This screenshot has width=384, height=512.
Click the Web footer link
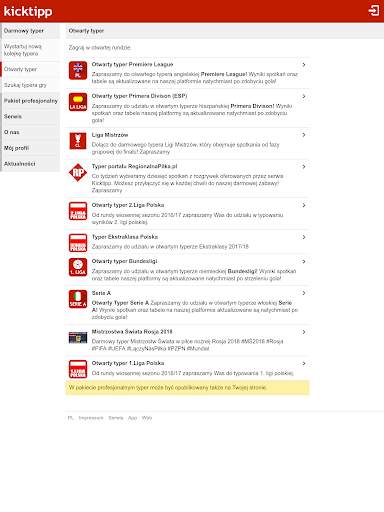(147, 418)
